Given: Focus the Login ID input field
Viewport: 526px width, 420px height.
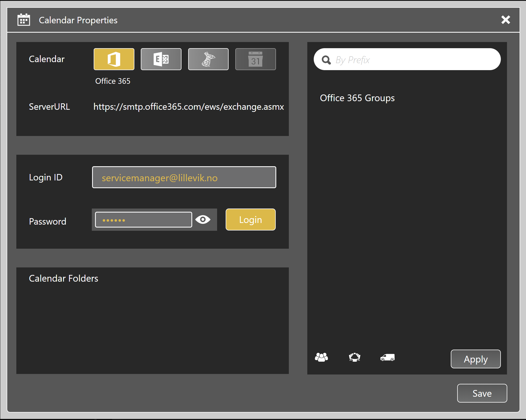Looking at the screenshot, I should [184, 177].
